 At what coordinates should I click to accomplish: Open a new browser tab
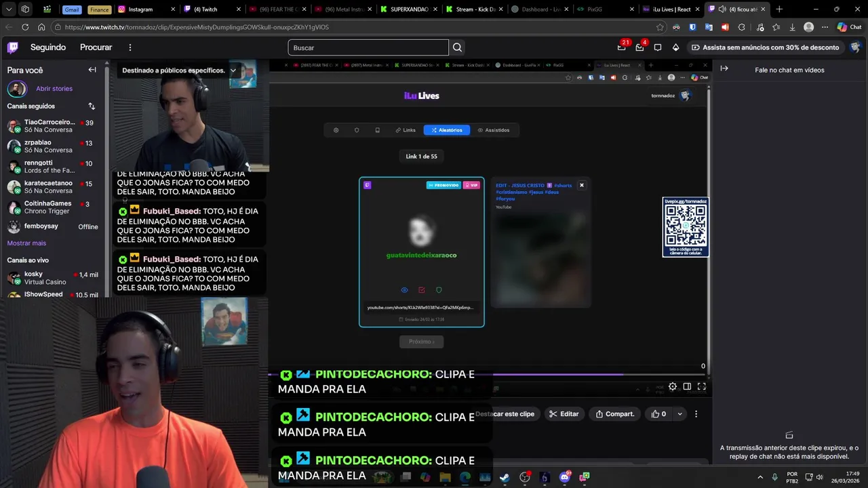(x=779, y=9)
